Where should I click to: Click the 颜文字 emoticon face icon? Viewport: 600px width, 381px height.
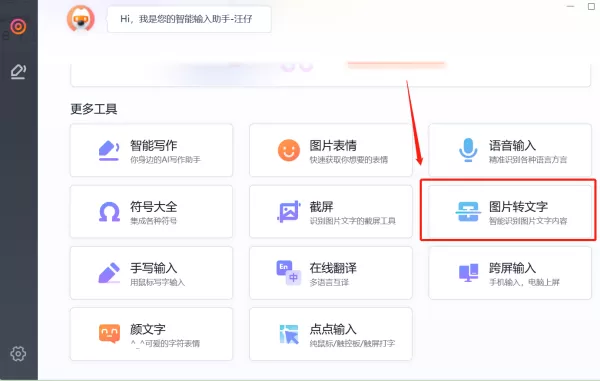click(x=109, y=334)
